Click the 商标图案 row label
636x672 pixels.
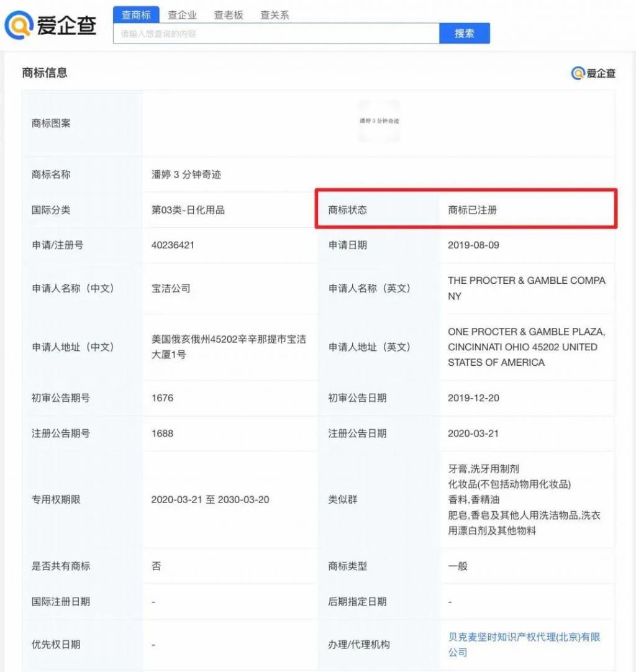pyautogui.click(x=51, y=124)
